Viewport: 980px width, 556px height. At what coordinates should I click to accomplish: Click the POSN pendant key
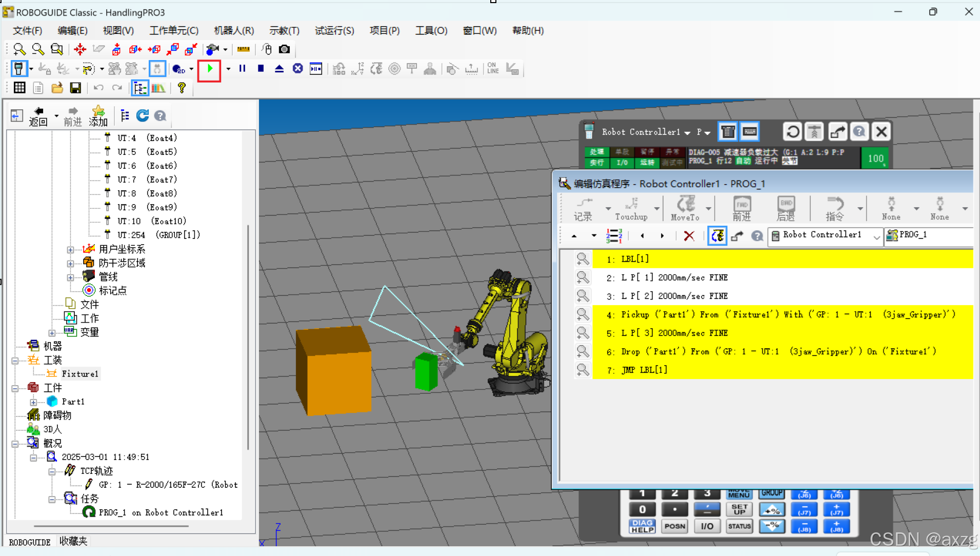point(674,526)
